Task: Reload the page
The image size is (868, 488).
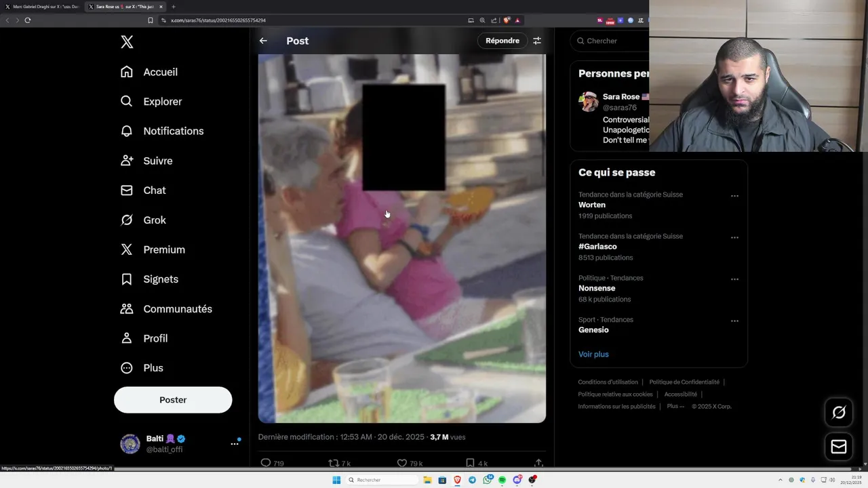Action: pyautogui.click(x=27, y=20)
